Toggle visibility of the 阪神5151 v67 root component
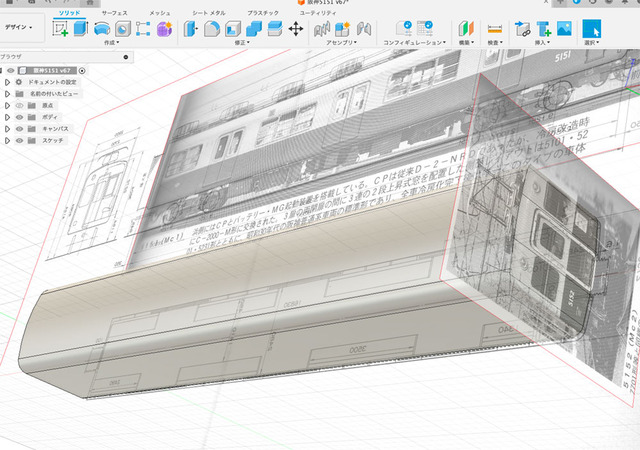The image size is (640, 450). [11, 71]
